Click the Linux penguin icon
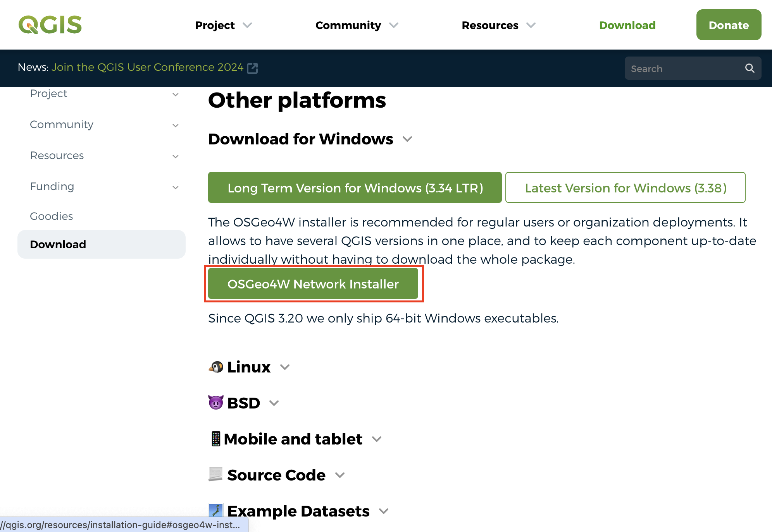Viewport: 772px width, 532px height. pyautogui.click(x=216, y=367)
